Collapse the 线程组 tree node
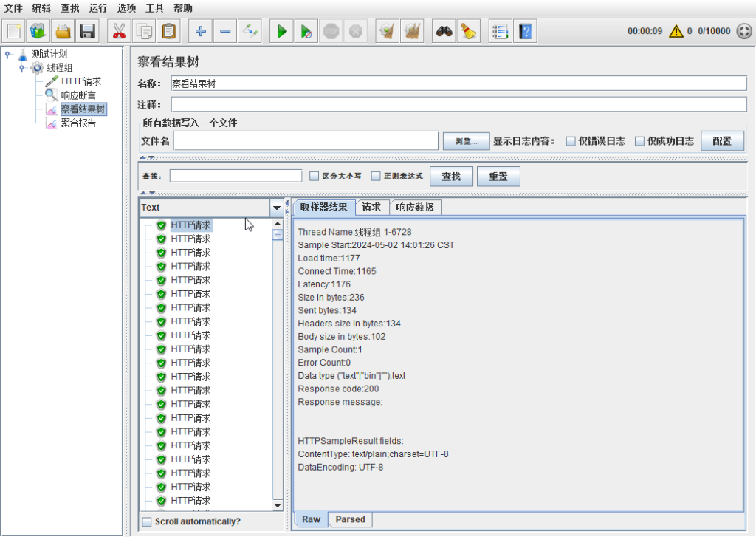Screen dimensions: 756x537 click(23, 68)
